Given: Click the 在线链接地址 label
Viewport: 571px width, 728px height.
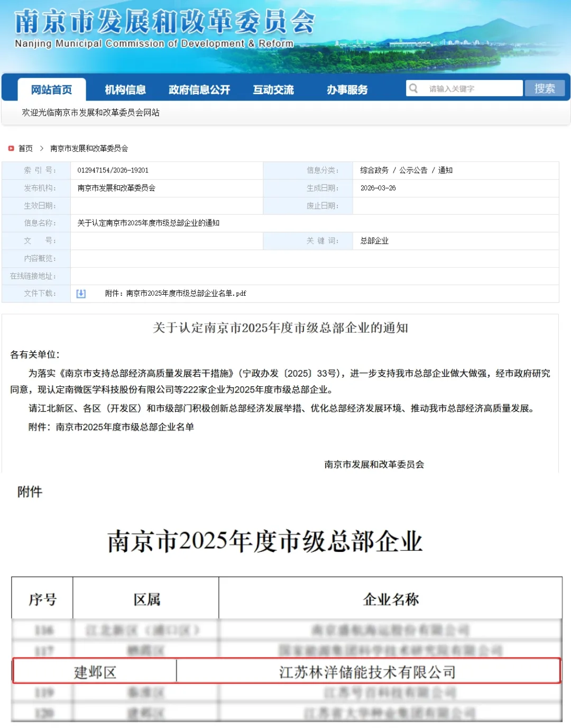Looking at the screenshot, I should [33, 276].
